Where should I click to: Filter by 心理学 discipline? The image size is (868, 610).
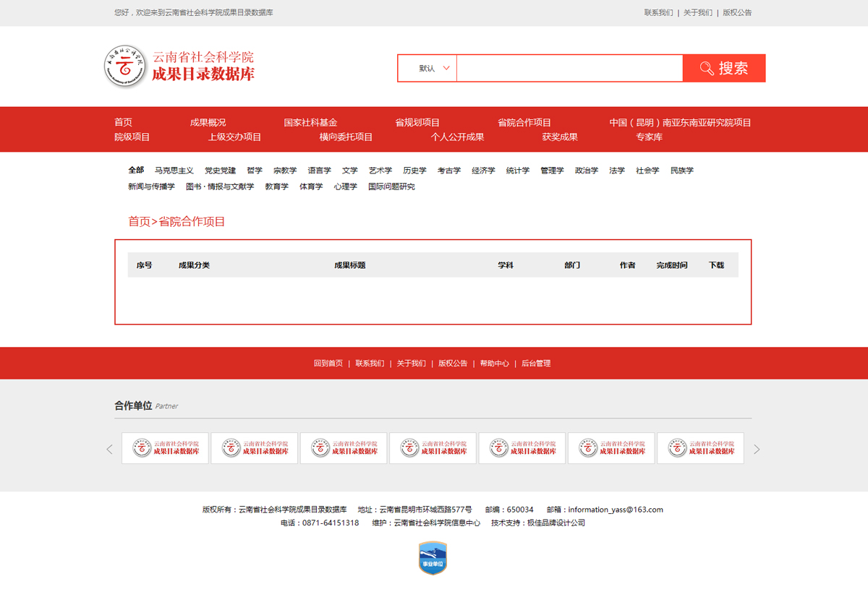(x=346, y=186)
